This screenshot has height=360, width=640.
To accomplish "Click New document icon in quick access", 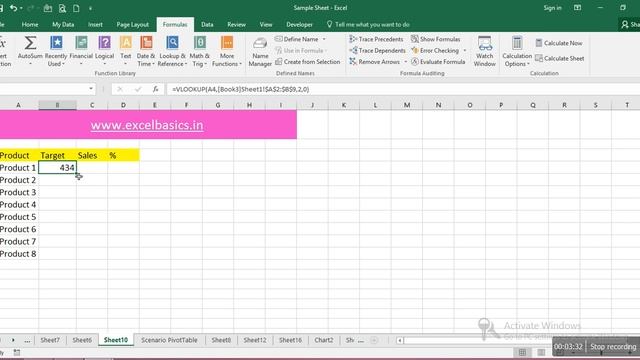I will click(76, 8).
